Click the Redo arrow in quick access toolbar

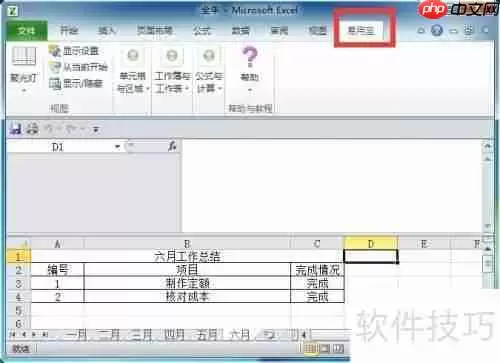tap(71, 129)
